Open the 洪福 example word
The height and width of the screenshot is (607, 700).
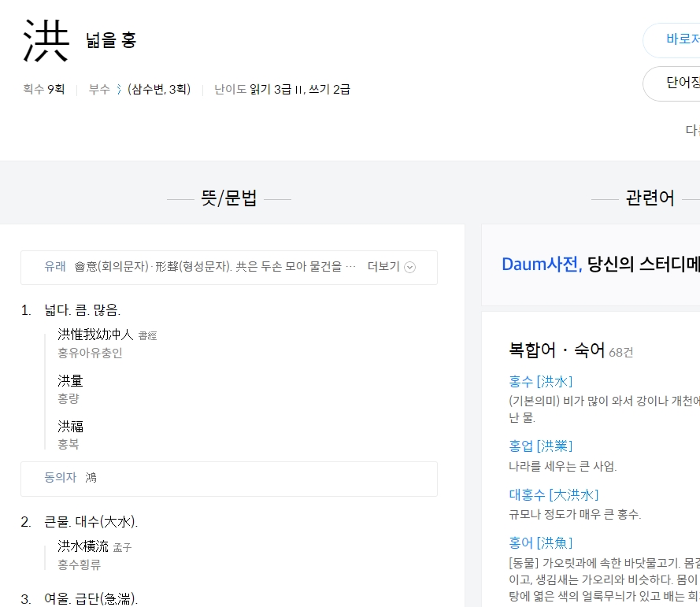tap(70, 426)
